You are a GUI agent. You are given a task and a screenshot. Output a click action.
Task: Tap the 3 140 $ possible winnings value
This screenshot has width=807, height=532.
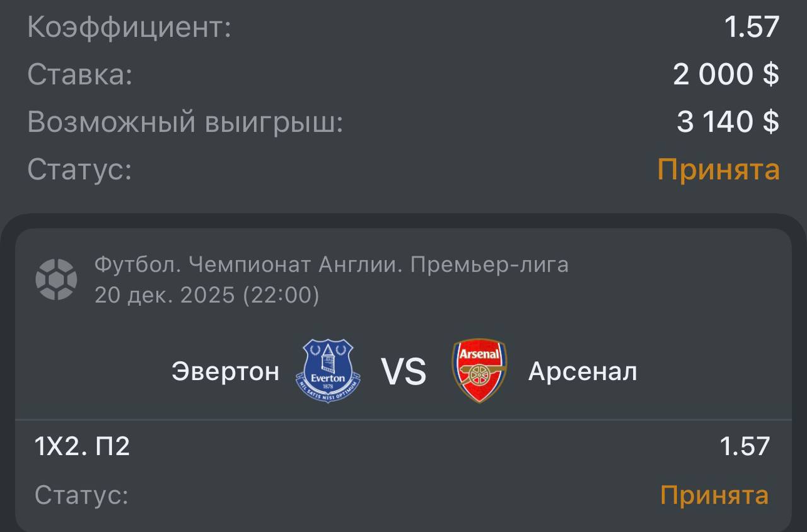click(728, 122)
